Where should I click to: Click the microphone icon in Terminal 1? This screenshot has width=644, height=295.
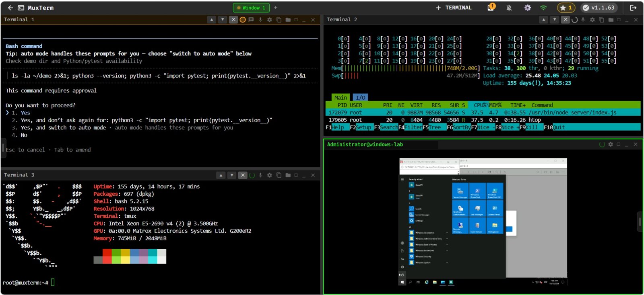[x=260, y=20]
